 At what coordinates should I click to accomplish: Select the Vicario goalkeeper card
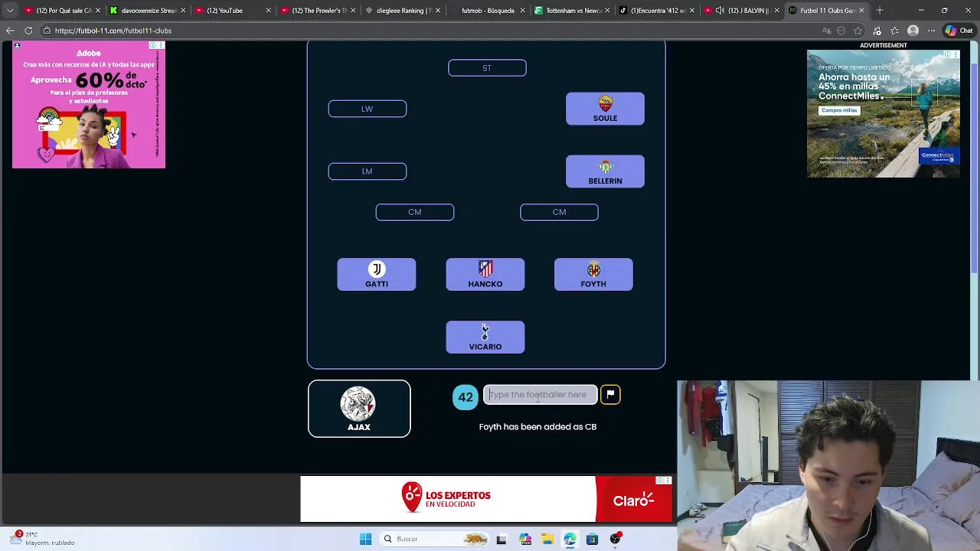pos(485,337)
